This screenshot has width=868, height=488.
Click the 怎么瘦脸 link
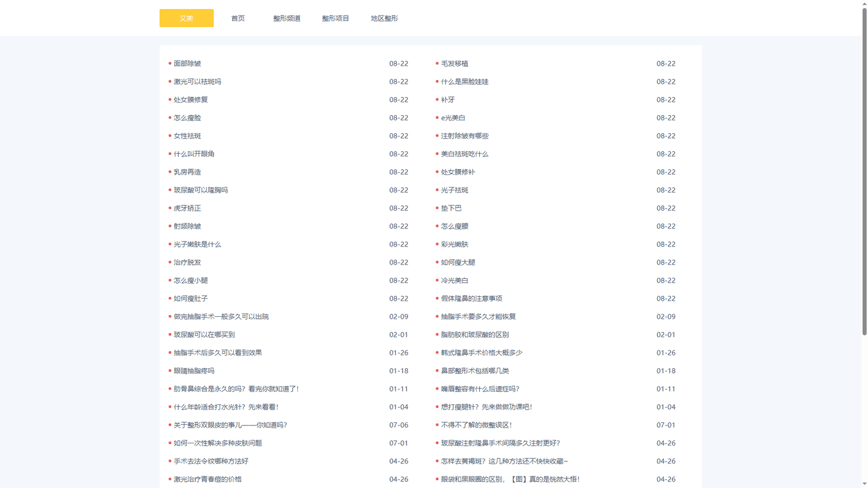[187, 117]
